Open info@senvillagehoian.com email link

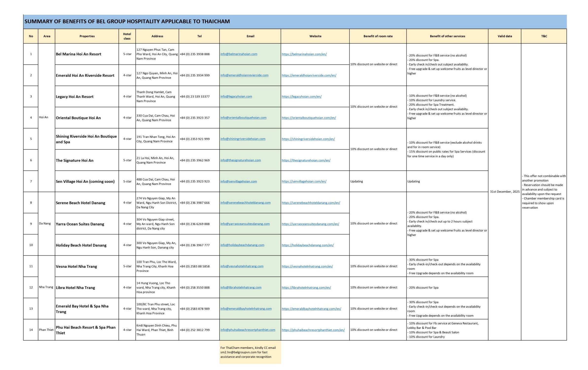[239, 181]
